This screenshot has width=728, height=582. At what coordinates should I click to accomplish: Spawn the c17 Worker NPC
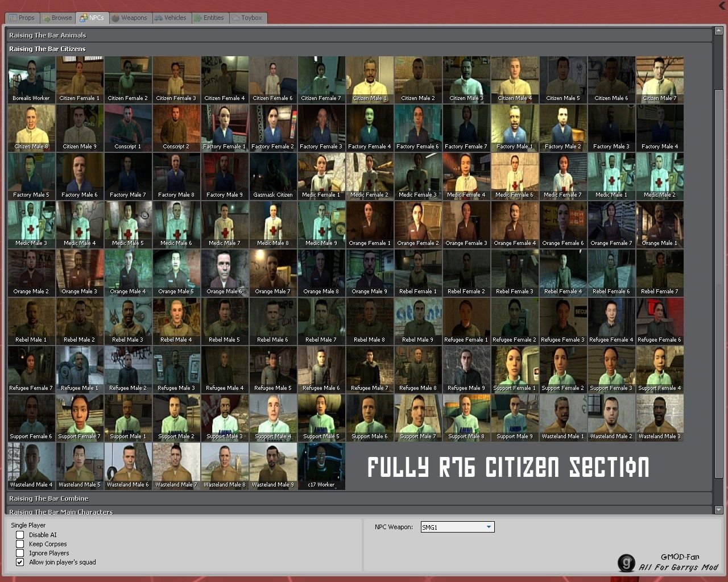[321, 466]
